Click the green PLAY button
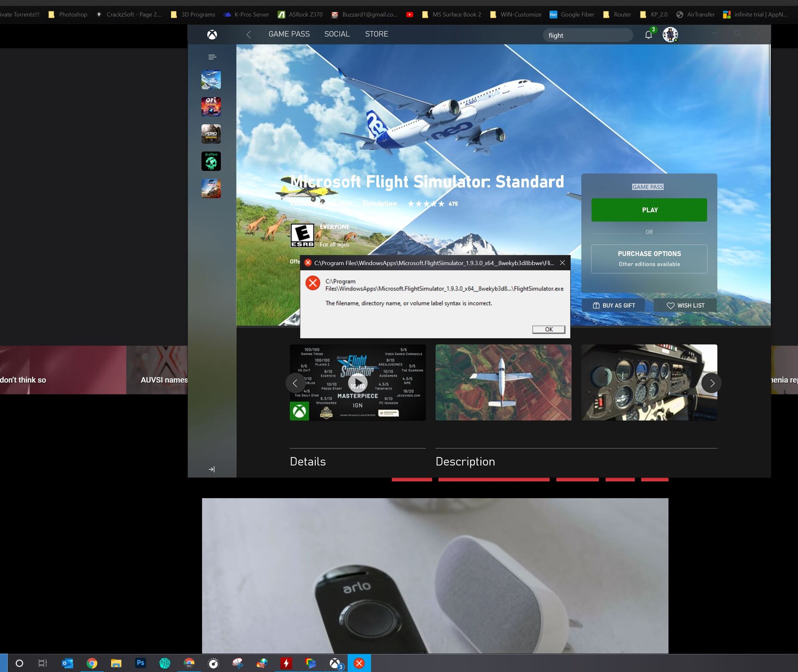The height and width of the screenshot is (672, 798). 649,210
